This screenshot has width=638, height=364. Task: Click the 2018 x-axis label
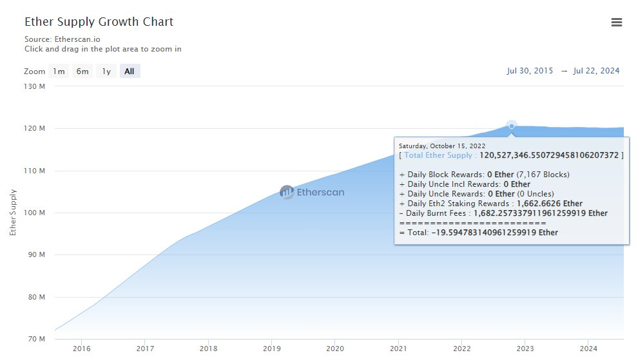tap(208, 349)
